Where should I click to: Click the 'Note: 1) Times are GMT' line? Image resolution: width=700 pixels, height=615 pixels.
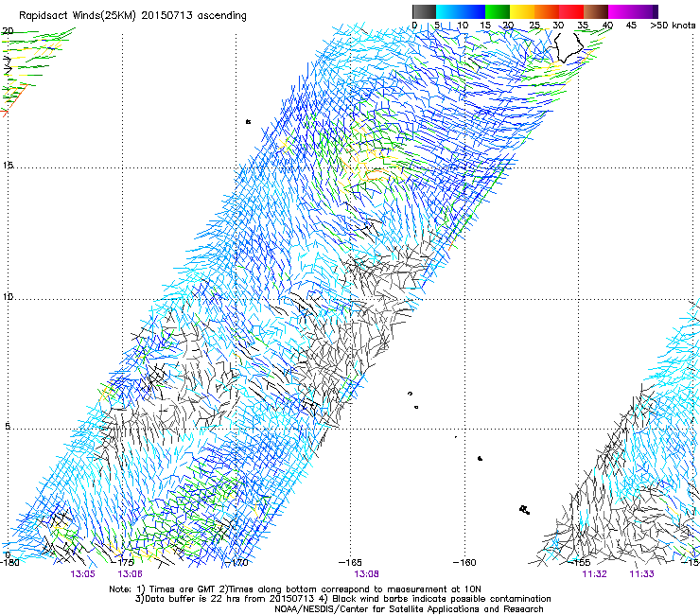295,589
